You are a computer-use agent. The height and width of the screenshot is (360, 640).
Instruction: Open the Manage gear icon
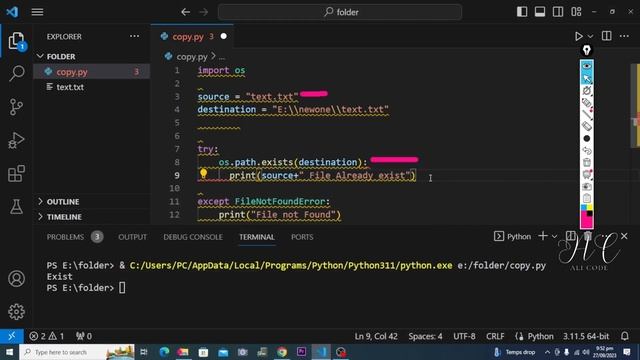[x=16, y=312]
